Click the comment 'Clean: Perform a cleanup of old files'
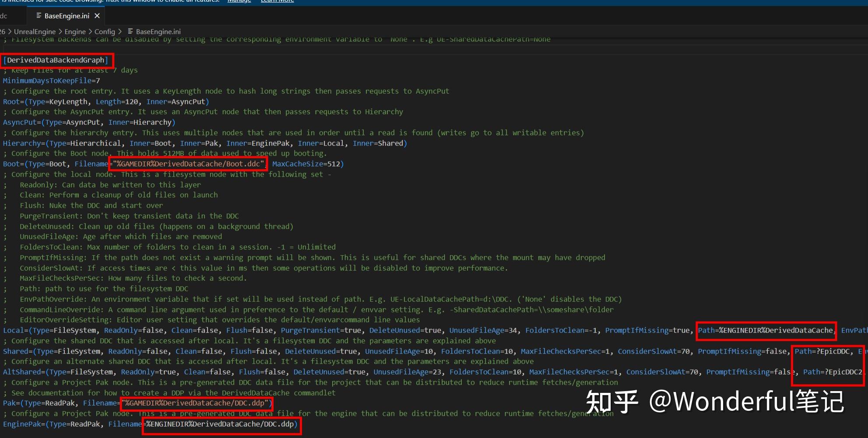Screen dimensions: 868x438 pos(110,195)
